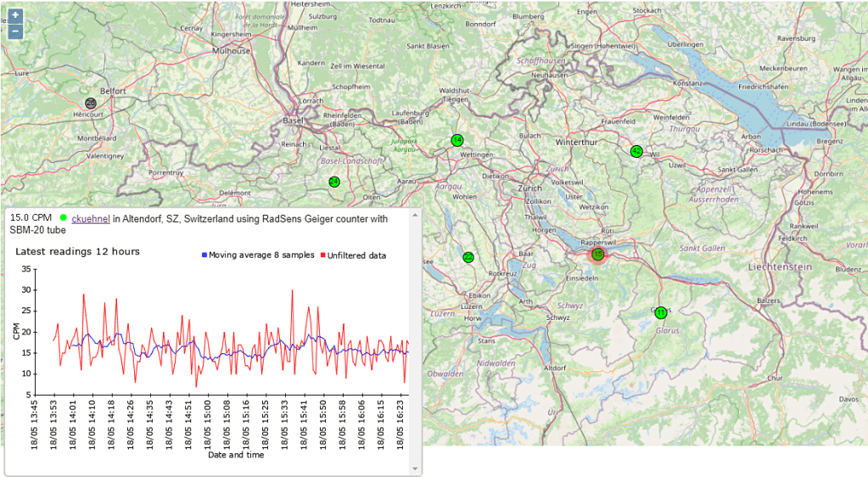
Task: Click the Basel city label on map
Action: 293,120
